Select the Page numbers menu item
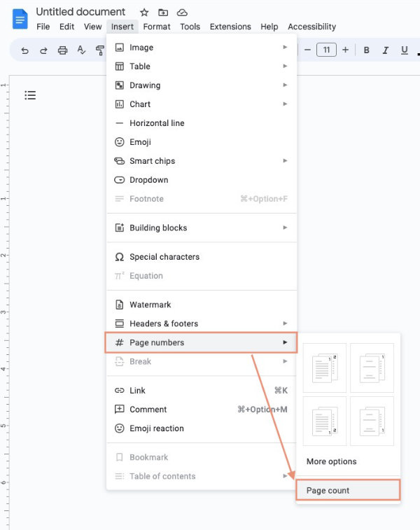This screenshot has width=420, height=530. [202, 342]
